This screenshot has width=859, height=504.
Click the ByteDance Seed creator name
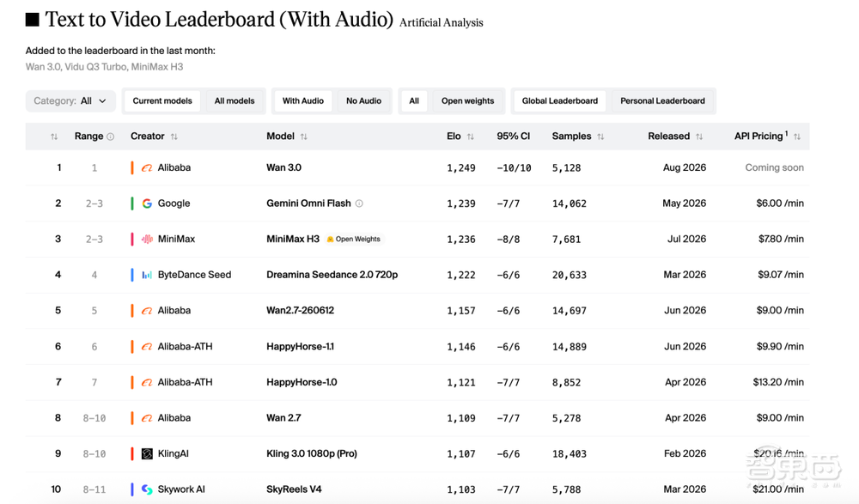tap(194, 275)
